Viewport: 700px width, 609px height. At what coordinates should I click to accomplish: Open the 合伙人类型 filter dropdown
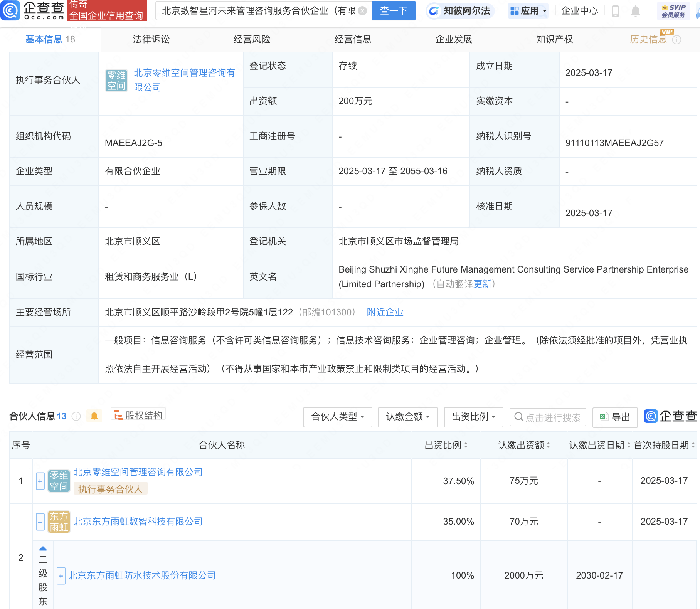[338, 417]
